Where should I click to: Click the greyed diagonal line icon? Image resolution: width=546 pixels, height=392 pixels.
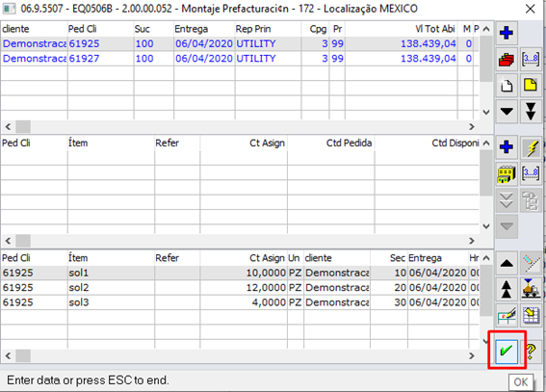coord(531,263)
